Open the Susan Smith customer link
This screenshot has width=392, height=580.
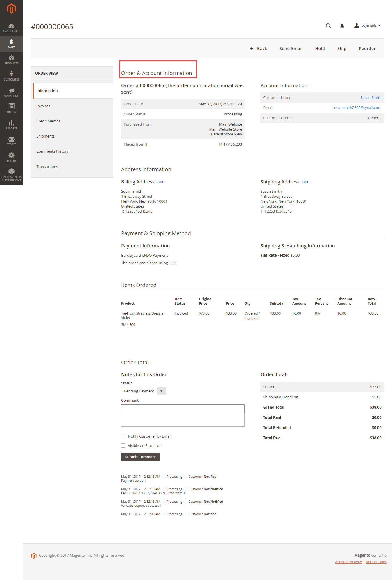370,98
